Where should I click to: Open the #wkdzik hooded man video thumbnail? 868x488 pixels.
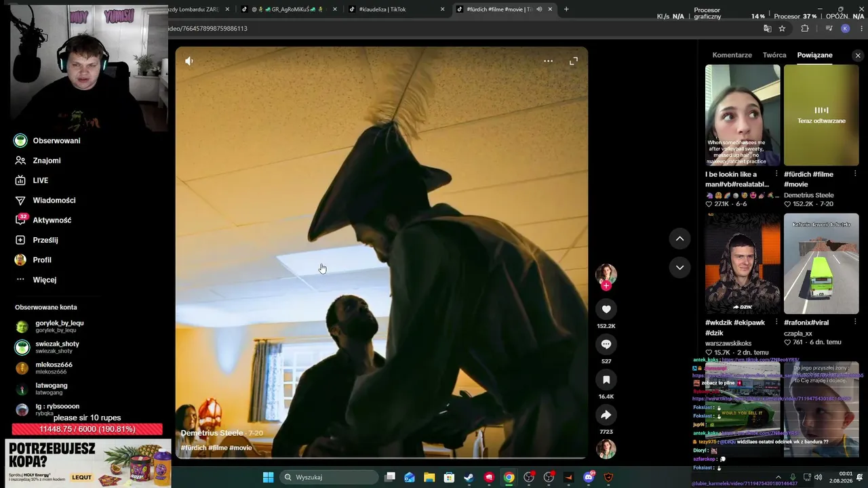click(x=743, y=264)
